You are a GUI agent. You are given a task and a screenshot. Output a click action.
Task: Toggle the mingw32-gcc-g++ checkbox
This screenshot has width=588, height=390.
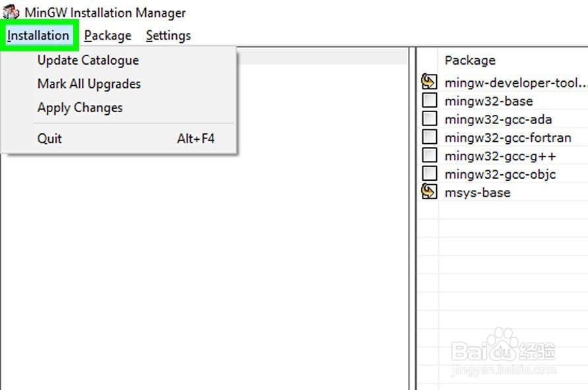tap(430, 155)
